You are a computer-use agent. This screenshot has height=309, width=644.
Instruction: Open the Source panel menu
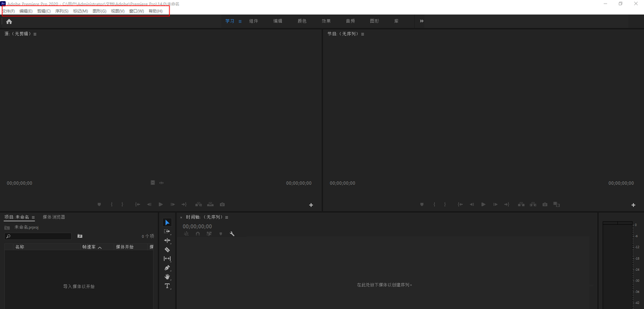[34, 33]
